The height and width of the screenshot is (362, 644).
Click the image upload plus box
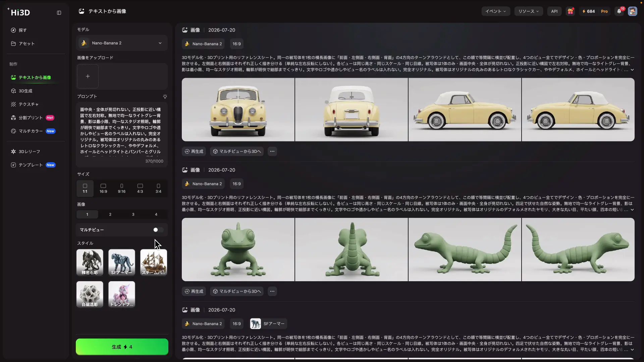point(88,76)
